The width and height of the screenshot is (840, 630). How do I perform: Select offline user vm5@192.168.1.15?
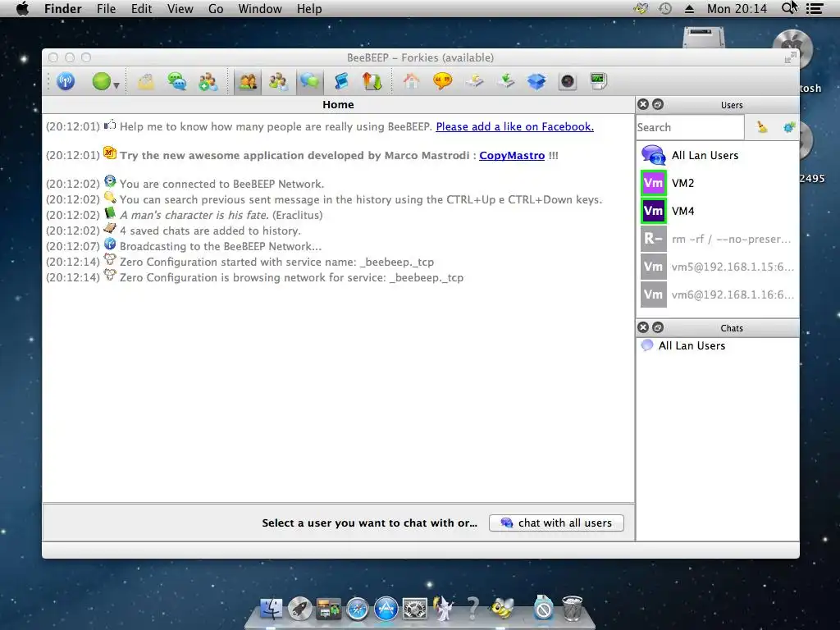[717, 267]
